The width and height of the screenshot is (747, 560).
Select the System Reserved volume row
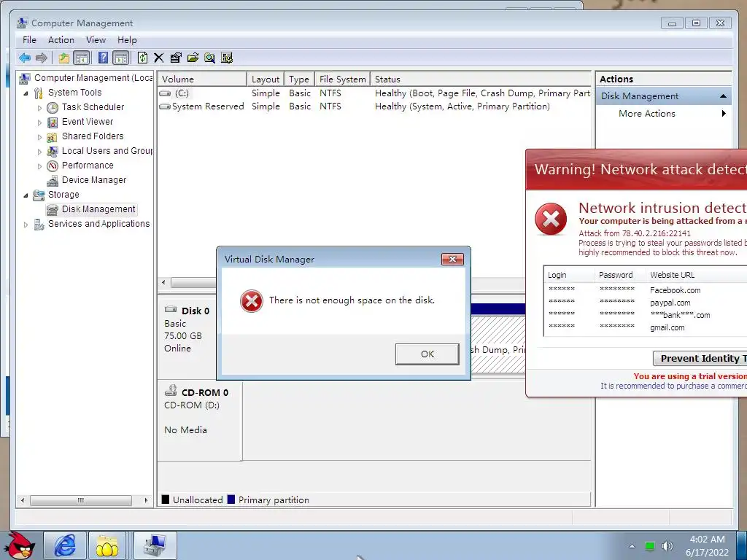374,106
